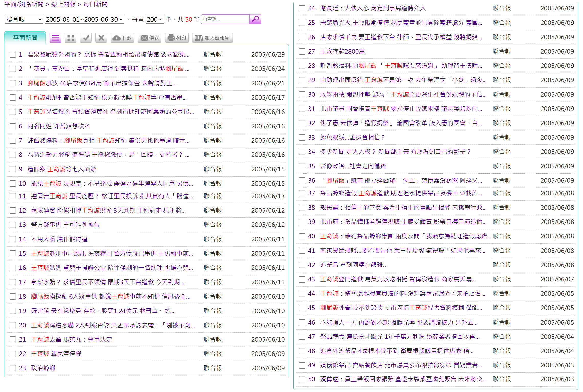Open article 影像政治...社會走向偏鋒
583x392 pixels.
(353, 166)
